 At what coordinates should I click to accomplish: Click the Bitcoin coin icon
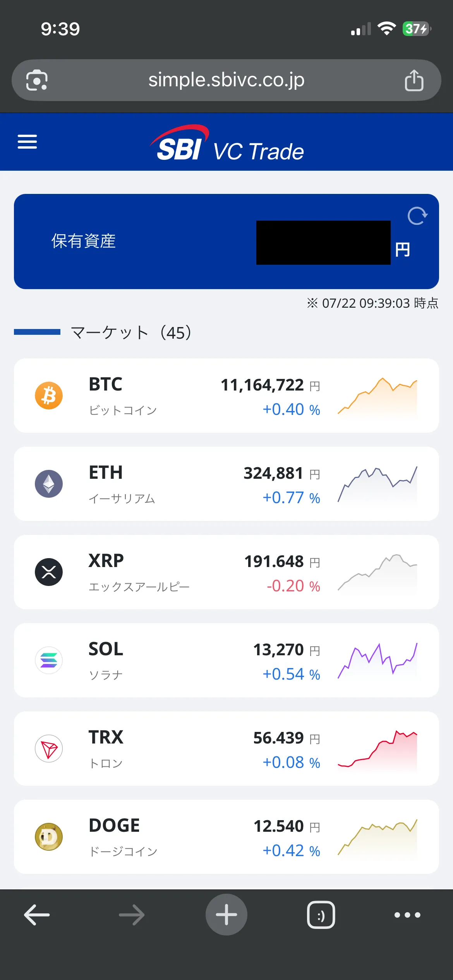(x=49, y=396)
